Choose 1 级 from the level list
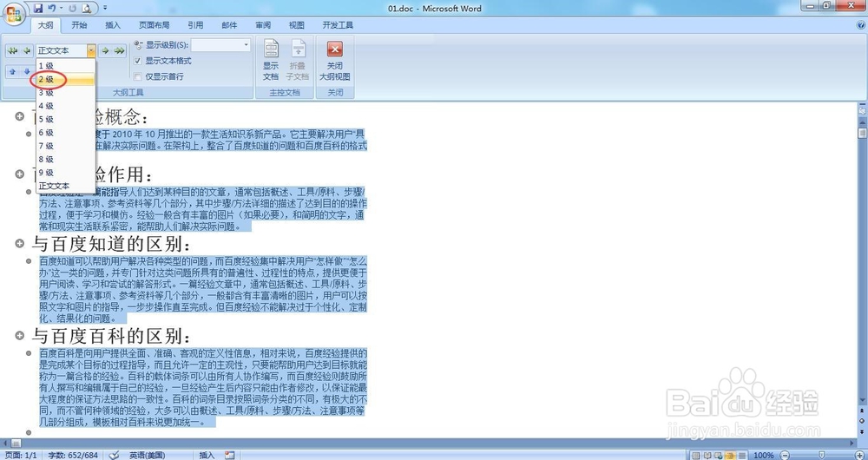Viewport: 868px width, 460px height. click(66, 66)
